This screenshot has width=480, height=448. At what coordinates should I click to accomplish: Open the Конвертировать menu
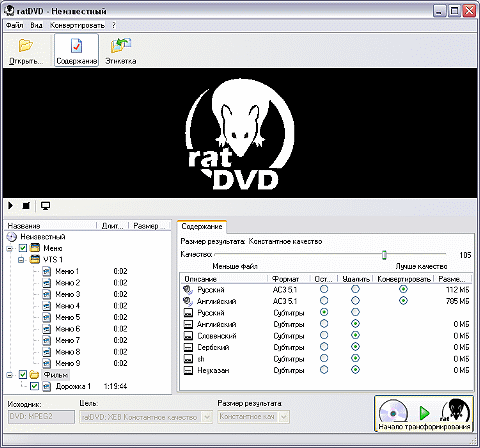tap(77, 25)
